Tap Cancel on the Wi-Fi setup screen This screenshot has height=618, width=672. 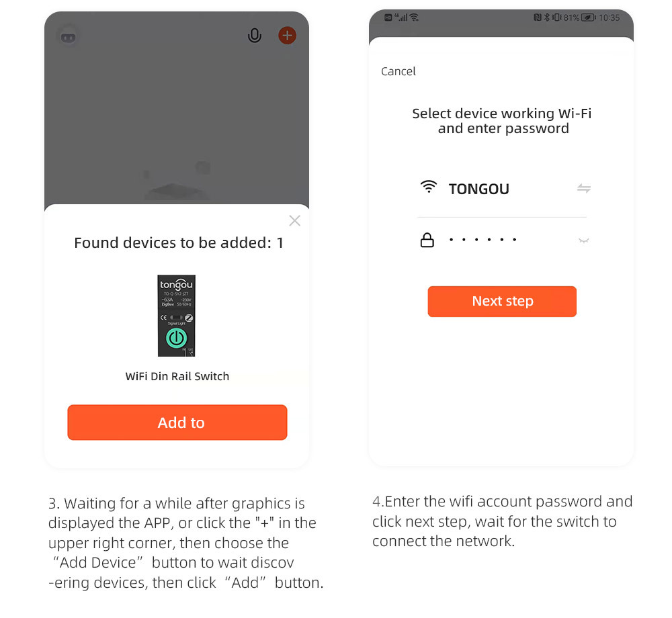[398, 71]
